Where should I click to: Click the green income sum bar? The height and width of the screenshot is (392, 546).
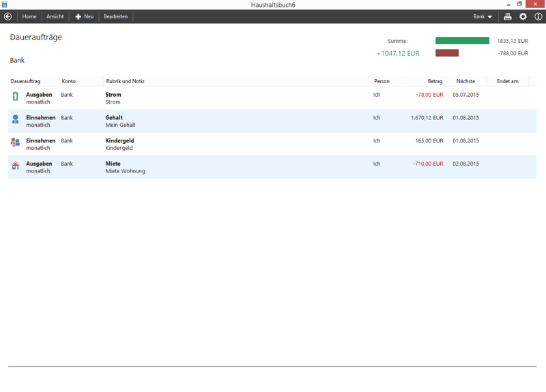pos(462,41)
